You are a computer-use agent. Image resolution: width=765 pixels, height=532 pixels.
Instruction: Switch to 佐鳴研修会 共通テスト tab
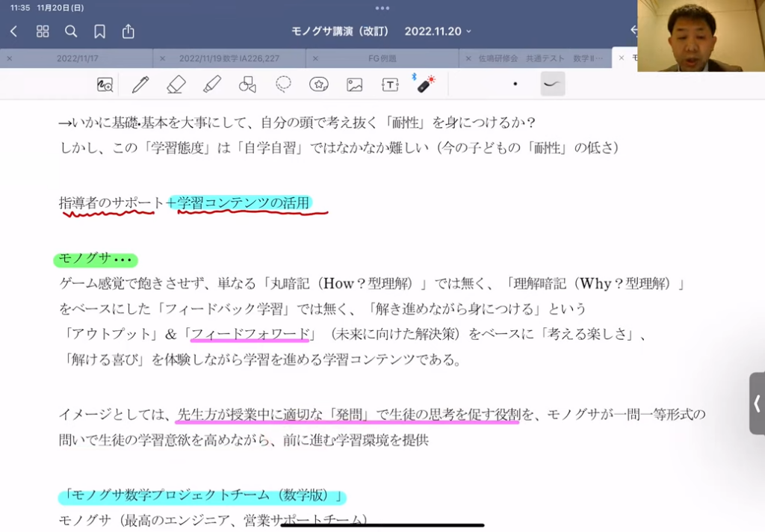point(541,58)
